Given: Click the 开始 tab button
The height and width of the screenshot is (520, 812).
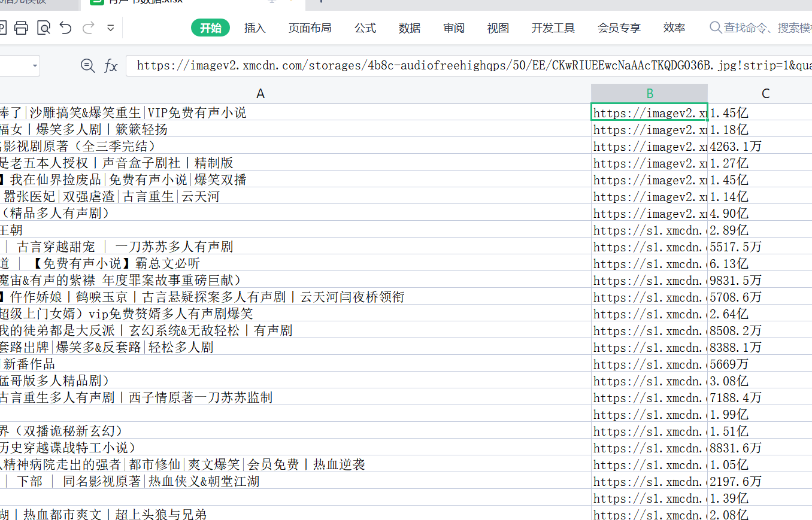Looking at the screenshot, I should point(210,28).
